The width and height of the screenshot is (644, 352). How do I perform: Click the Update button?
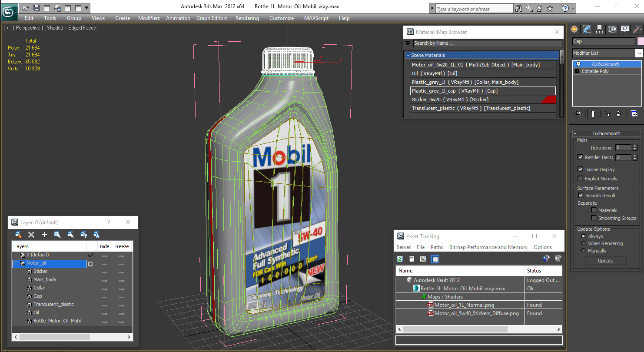pyautogui.click(x=606, y=261)
